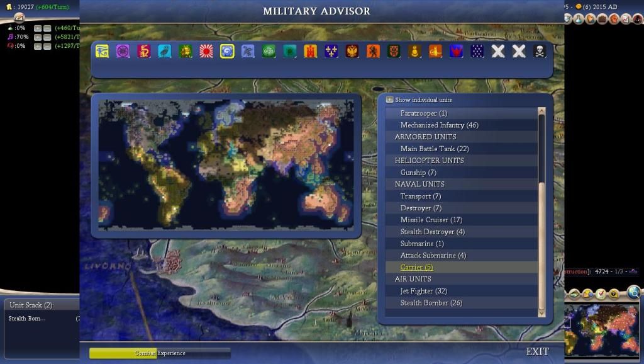Image resolution: width=644 pixels, height=364 pixels.
Task: Select Submarine (1) row
Action: 461,244
